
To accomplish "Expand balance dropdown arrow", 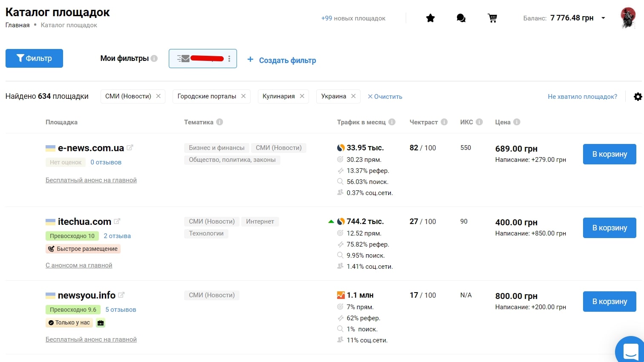I will [x=603, y=18].
